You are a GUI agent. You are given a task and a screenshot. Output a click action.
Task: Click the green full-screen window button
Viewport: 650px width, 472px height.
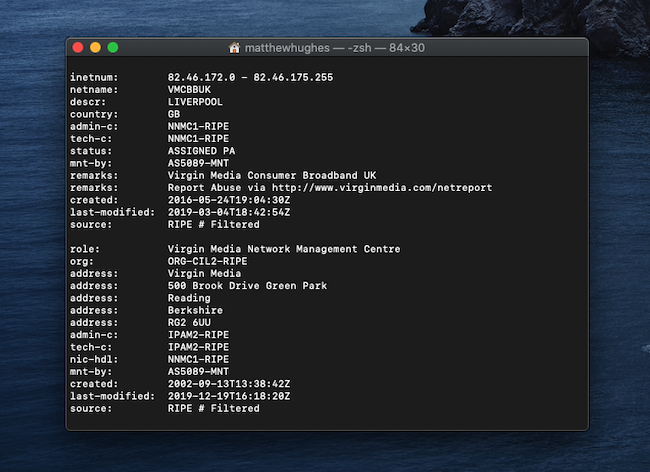click(113, 47)
